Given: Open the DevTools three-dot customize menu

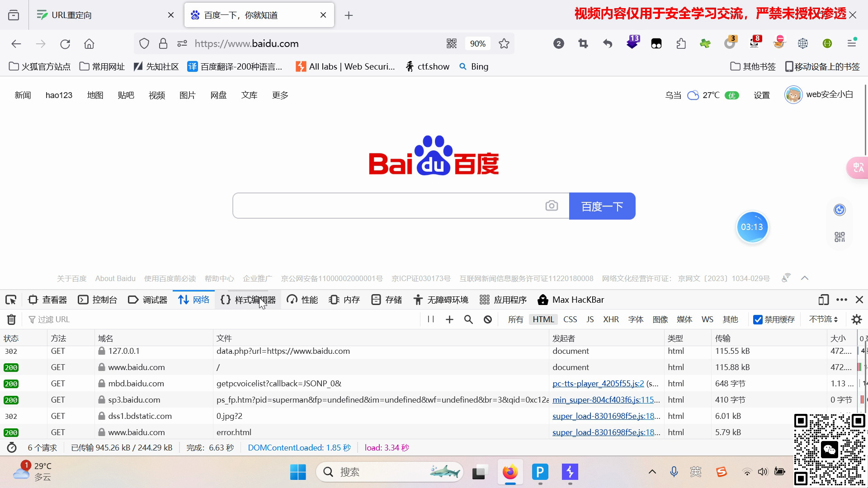Looking at the screenshot, I should [x=842, y=300].
